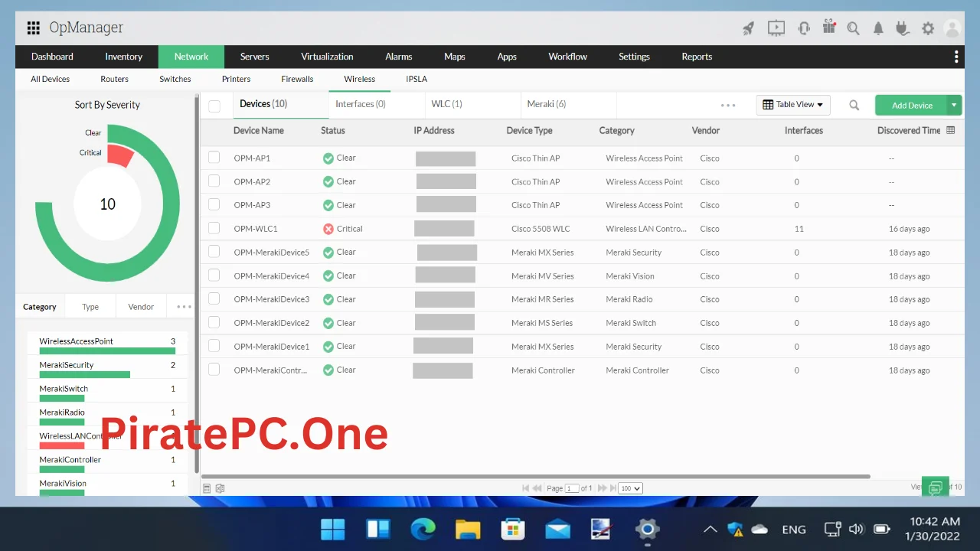Sort by Device Name column header
Viewport: 980px width, 551px height.
click(259, 131)
